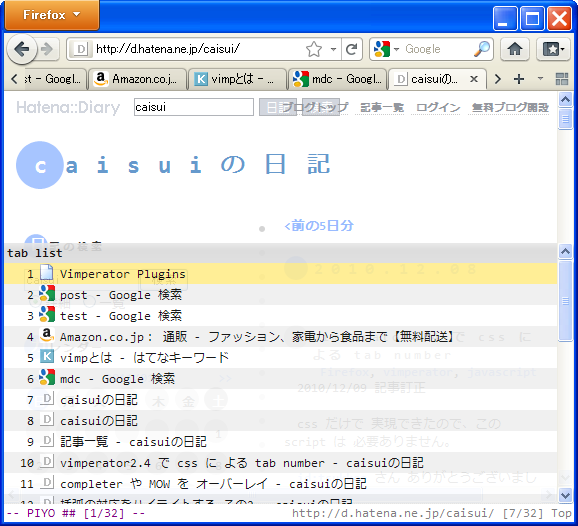
Task: Open the 無料ブログ開設 link
Action: coord(510,107)
